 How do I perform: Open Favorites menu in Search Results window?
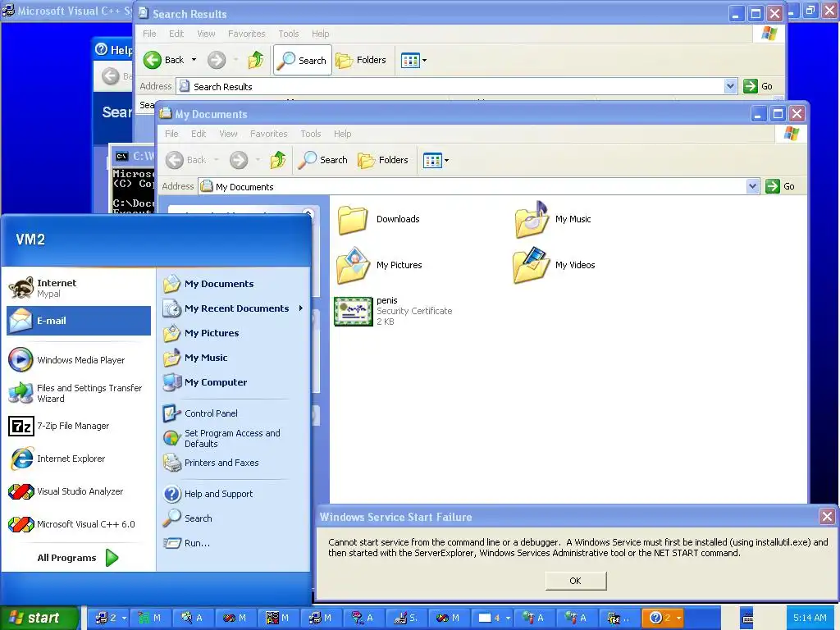click(246, 34)
